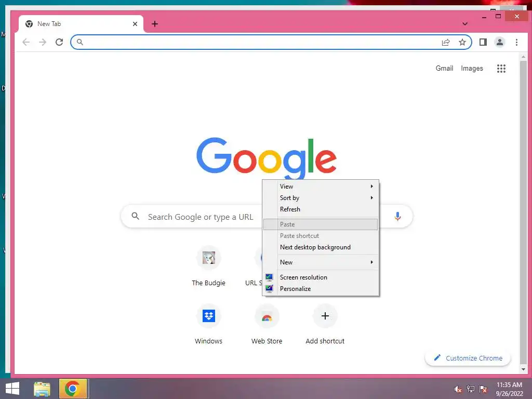Expand the New submenu
Image resolution: width=532 pixels, height=399 pixels.
point(321,262)
